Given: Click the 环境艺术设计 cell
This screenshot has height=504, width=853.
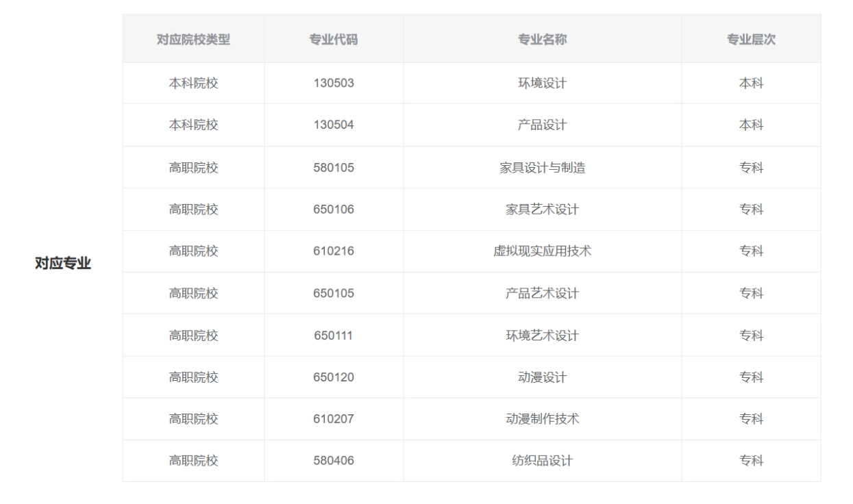Looking at the screenshot, I should click(542, 336).
